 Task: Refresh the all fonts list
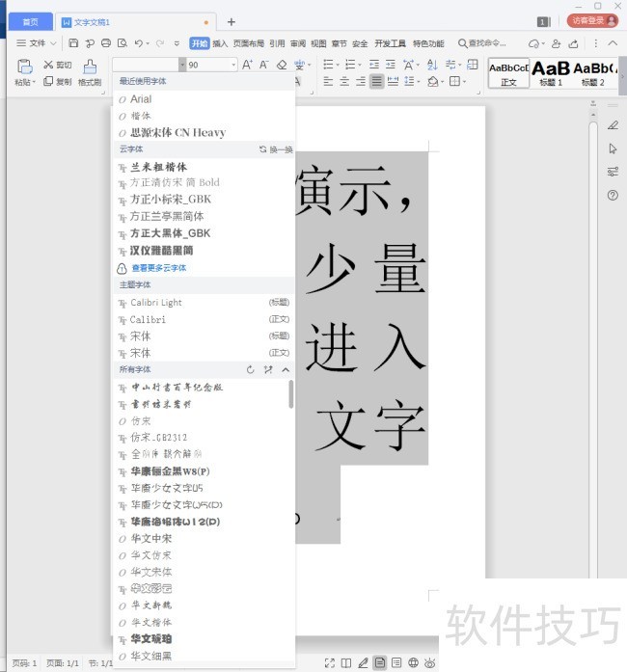coord(251,369)
